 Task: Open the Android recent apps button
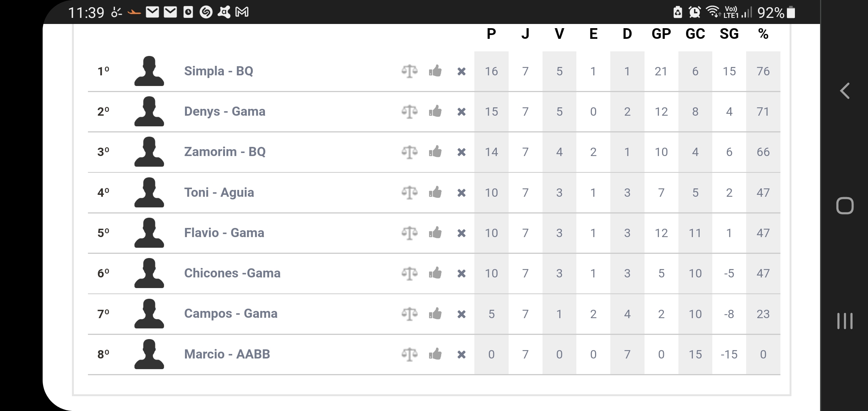[x=845, y=321]
